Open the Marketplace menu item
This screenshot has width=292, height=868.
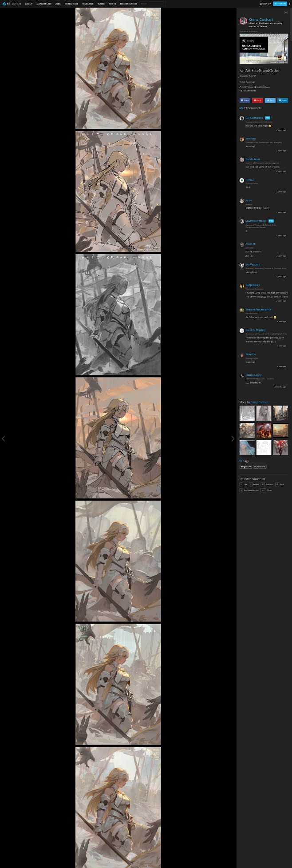[44, 4]
